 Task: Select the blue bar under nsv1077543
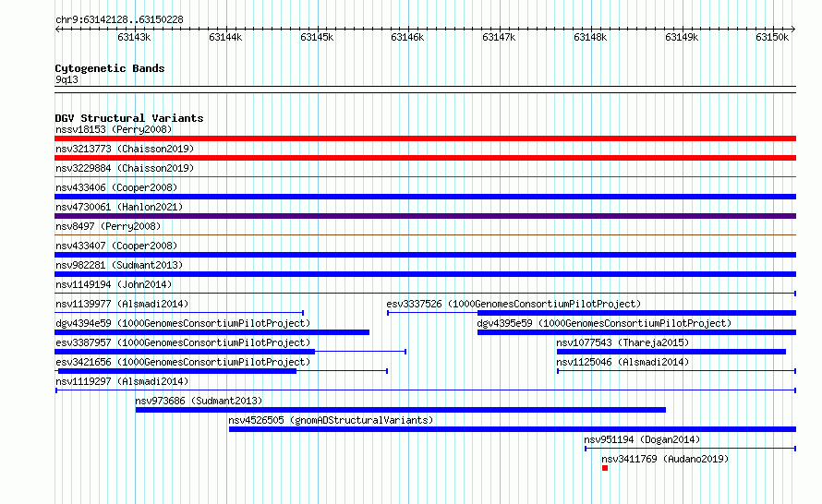(671, 352)
